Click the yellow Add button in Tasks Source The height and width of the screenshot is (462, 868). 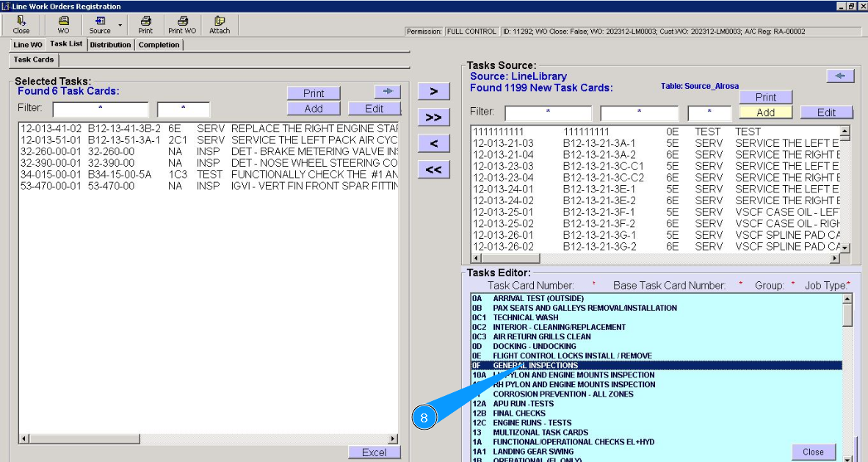click(766, 112)
